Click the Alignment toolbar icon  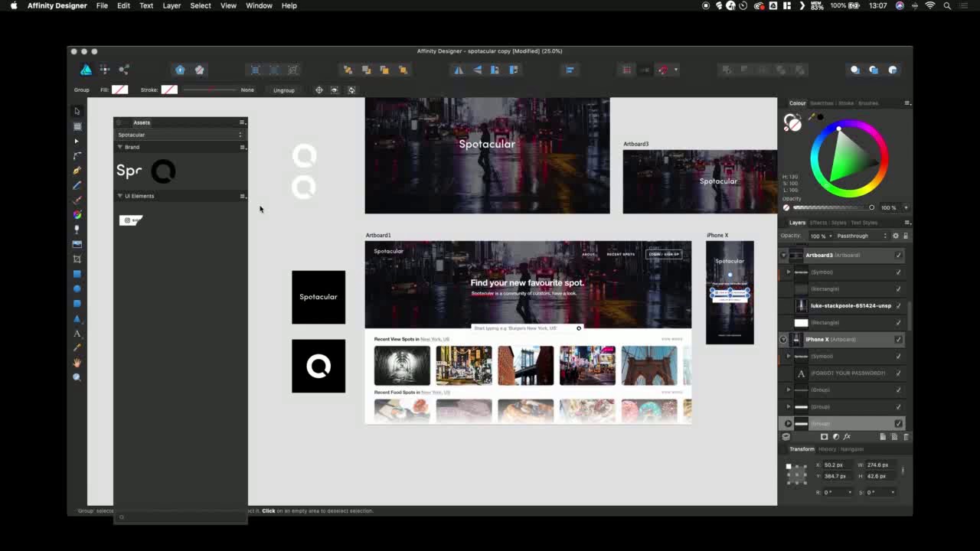point(570,70)
